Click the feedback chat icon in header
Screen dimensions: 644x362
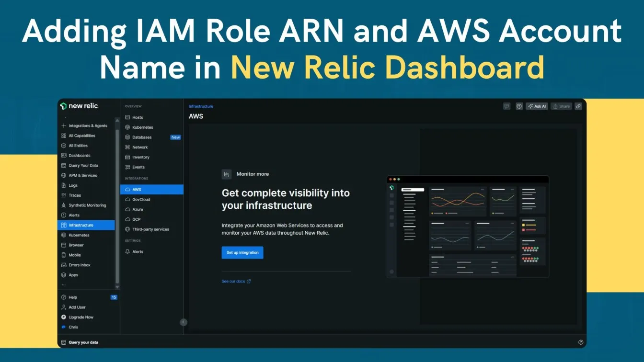point(507,106)
